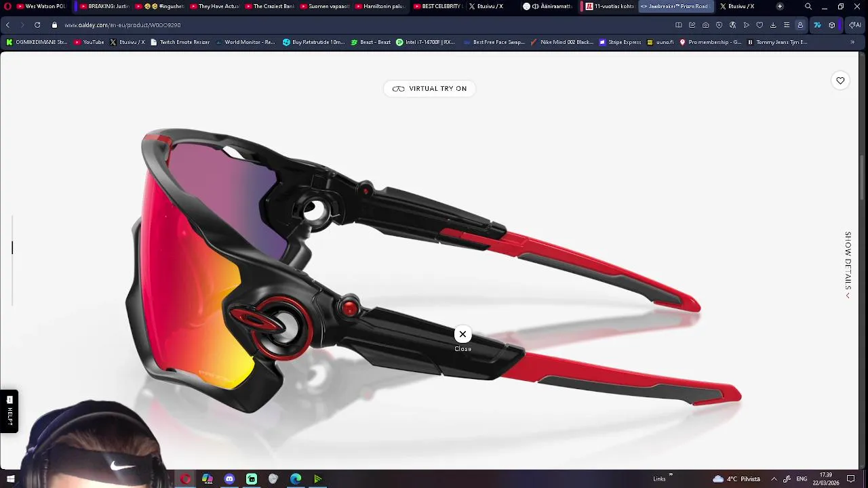
Task: Open browser easy setup menu icon
Action: 787,25
